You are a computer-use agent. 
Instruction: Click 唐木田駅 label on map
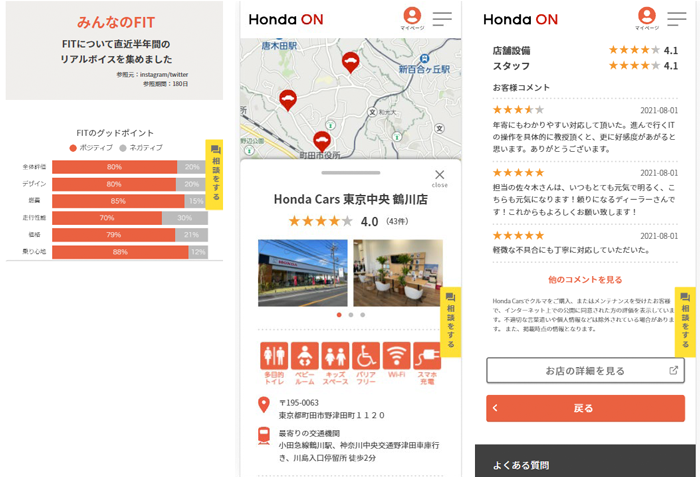tap(279, 46)
